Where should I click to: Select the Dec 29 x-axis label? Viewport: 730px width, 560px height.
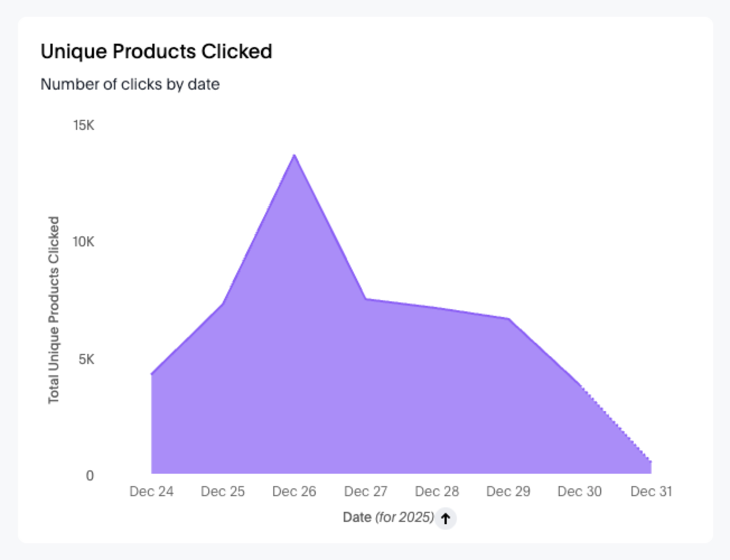tap(508, 492)
